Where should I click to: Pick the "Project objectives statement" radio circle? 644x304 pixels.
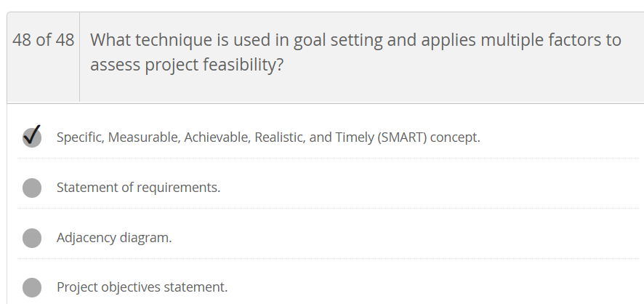pyautogui.click(x=32, y=287)
